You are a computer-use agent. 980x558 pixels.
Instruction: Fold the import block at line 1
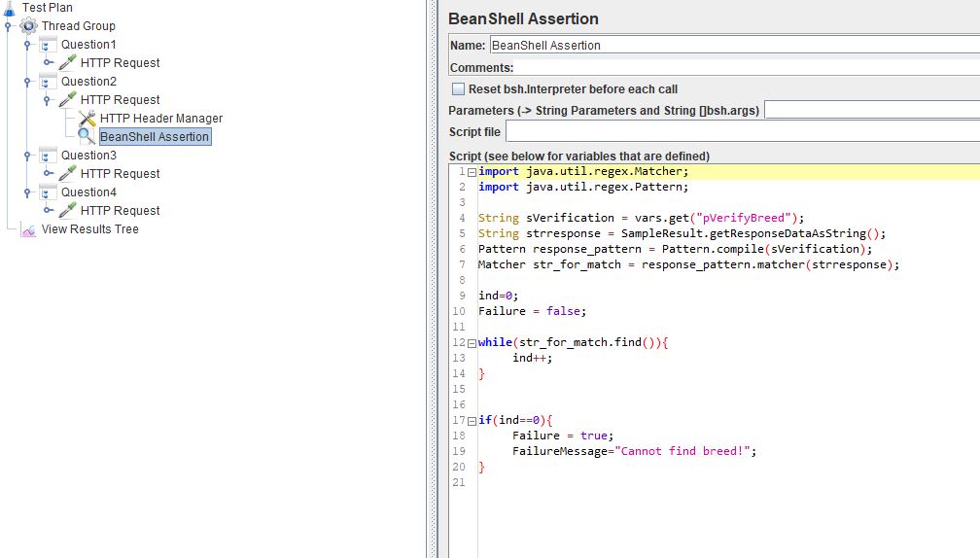[472, 172]
